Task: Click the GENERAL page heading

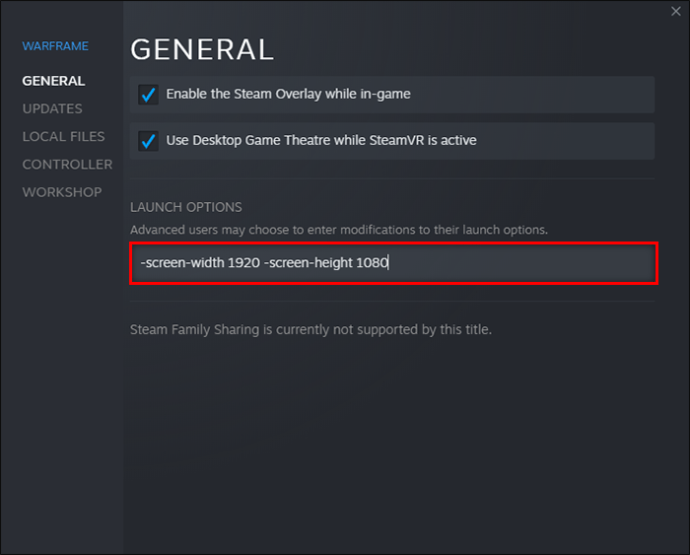Action: tap(201, 49)
